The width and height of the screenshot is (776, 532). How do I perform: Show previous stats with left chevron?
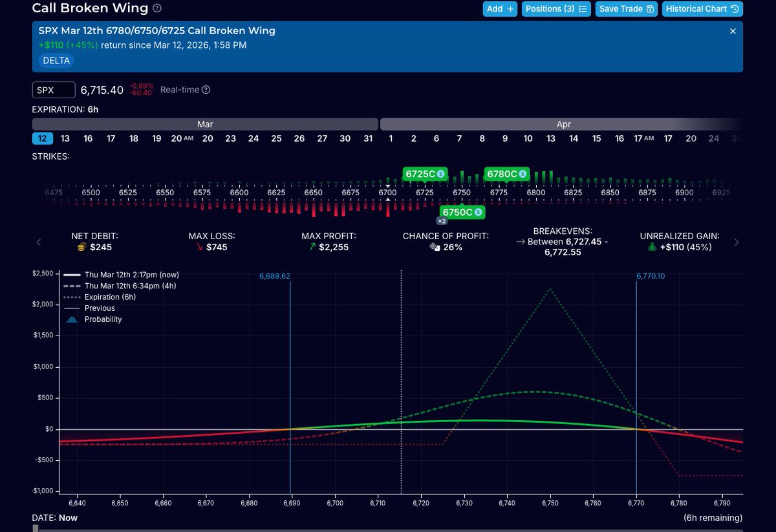pyautogui.click(x=39, y=242)
